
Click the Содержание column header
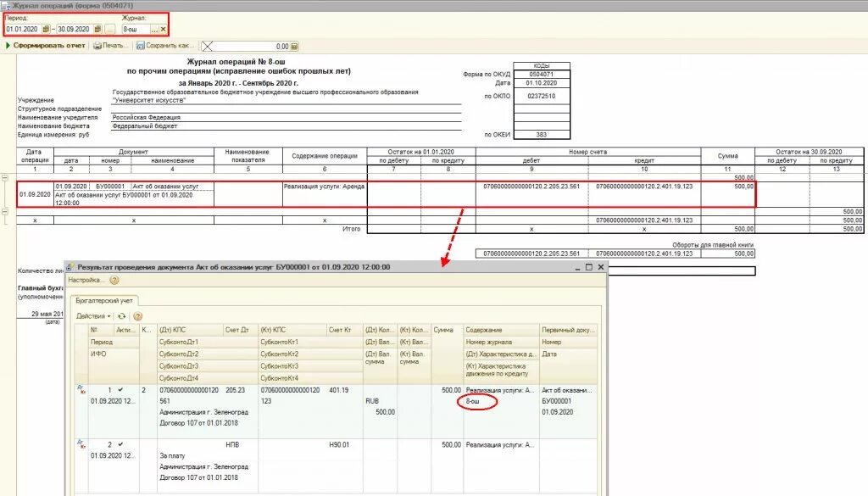pyautogui.click(x=501, y=330)
